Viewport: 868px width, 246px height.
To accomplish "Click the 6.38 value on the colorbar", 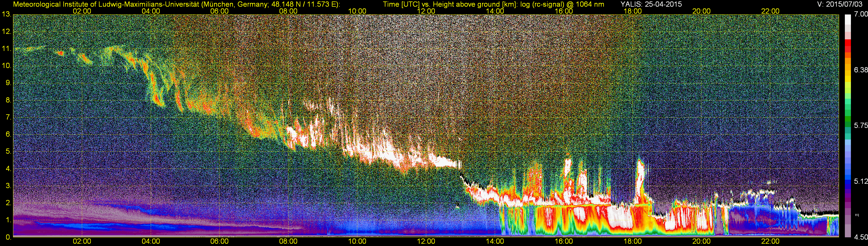I will click(x=861, y=70).
